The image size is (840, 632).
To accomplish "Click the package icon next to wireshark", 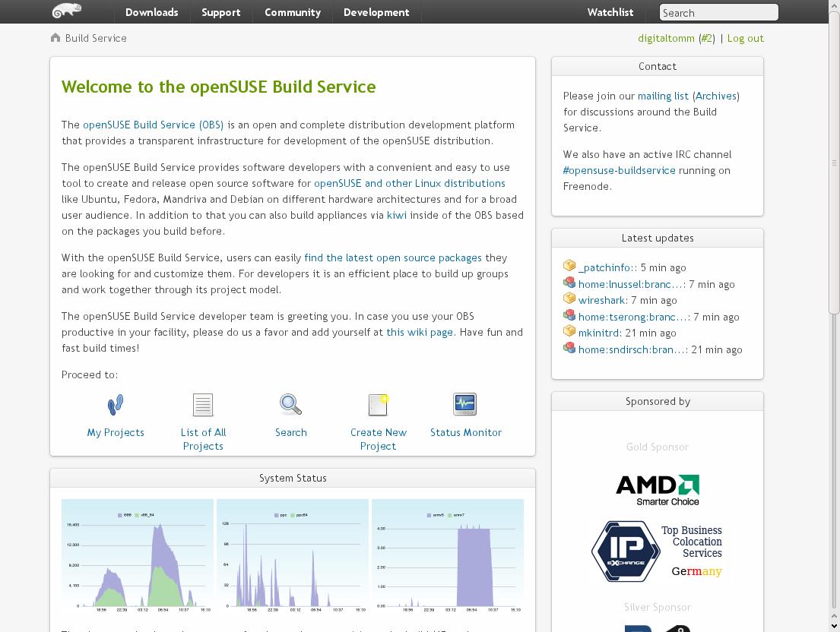I will click(x=569, y=299).
